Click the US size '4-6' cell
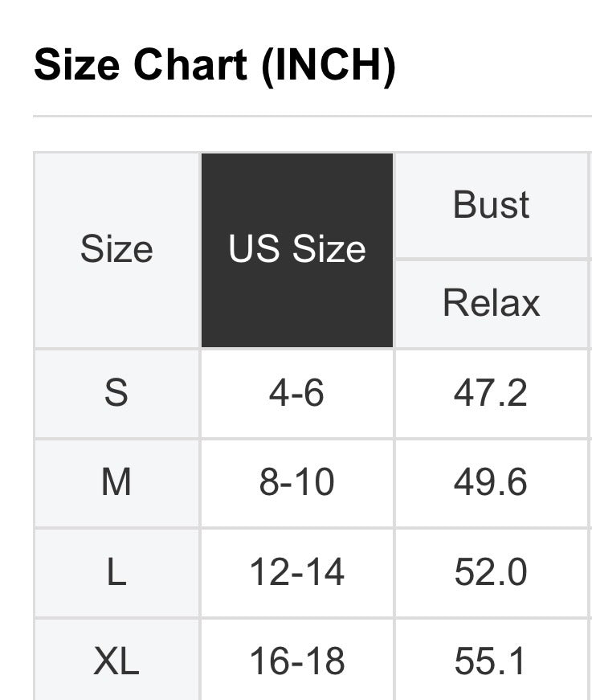Viewport: 592px width, 700px height. 297,394
